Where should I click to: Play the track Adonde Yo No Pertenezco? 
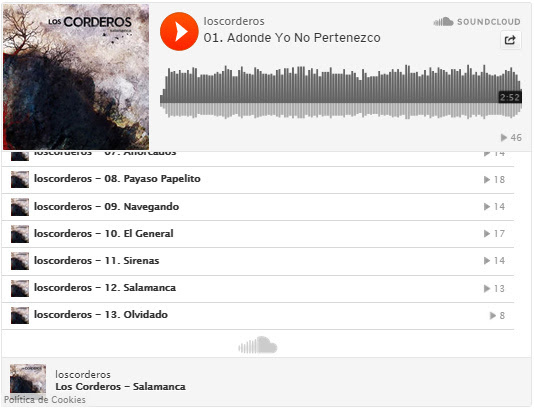tap(179, 31)
